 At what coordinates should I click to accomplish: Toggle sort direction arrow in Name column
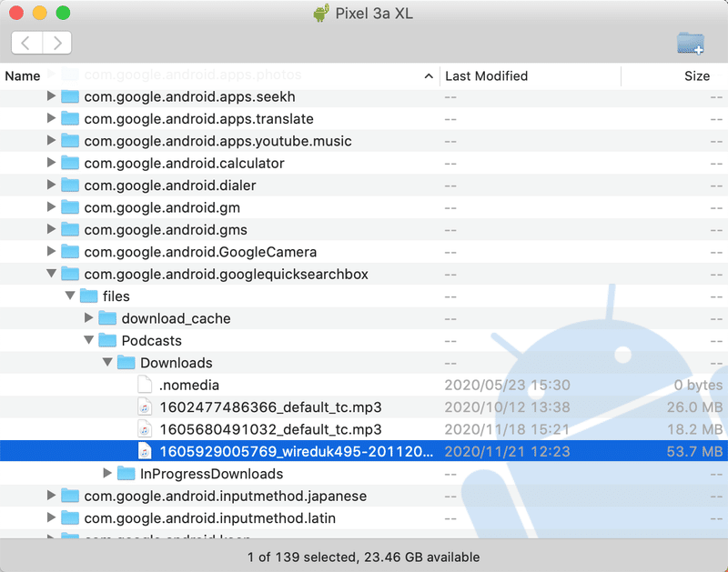tap(429, 76)
